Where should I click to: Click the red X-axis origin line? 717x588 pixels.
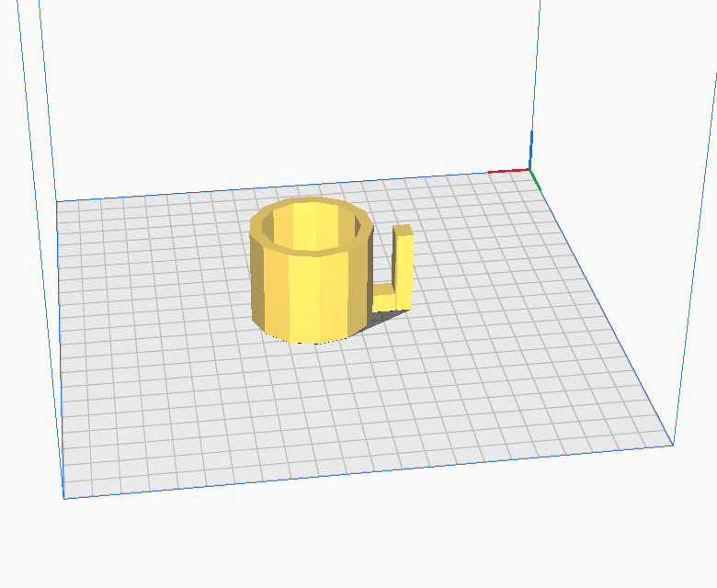508,171
